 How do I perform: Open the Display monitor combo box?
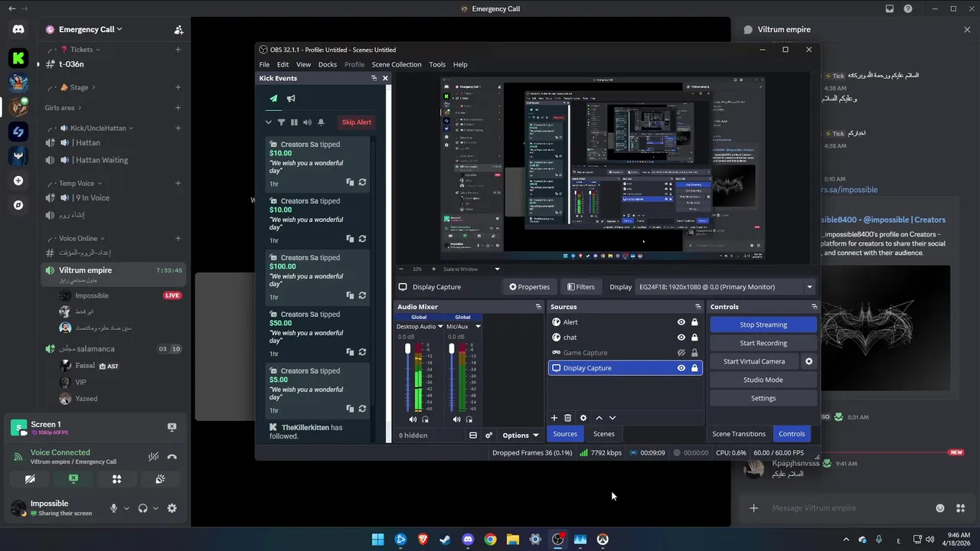tap(725, 287)
